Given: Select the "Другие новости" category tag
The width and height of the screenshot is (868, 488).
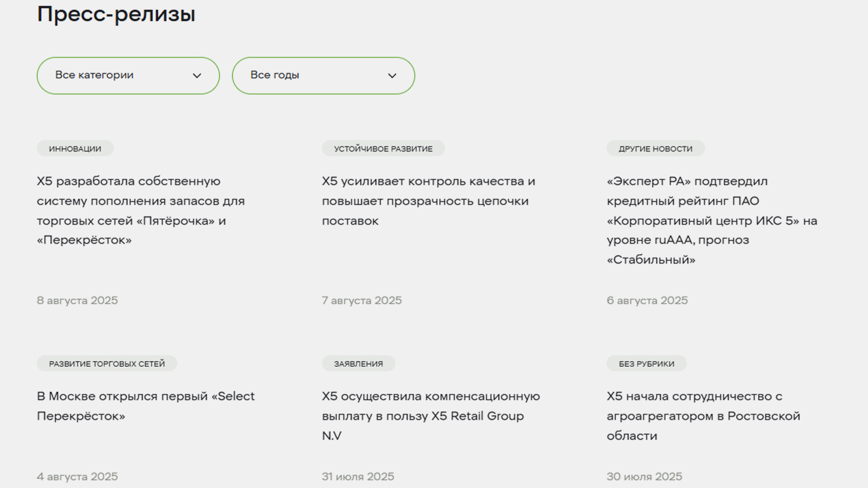Looking at the screenshot, I should (656, 149).
